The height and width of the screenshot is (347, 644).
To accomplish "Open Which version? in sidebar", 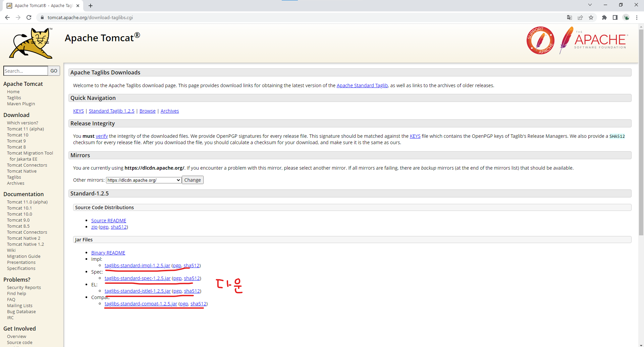I will [22, 123].
